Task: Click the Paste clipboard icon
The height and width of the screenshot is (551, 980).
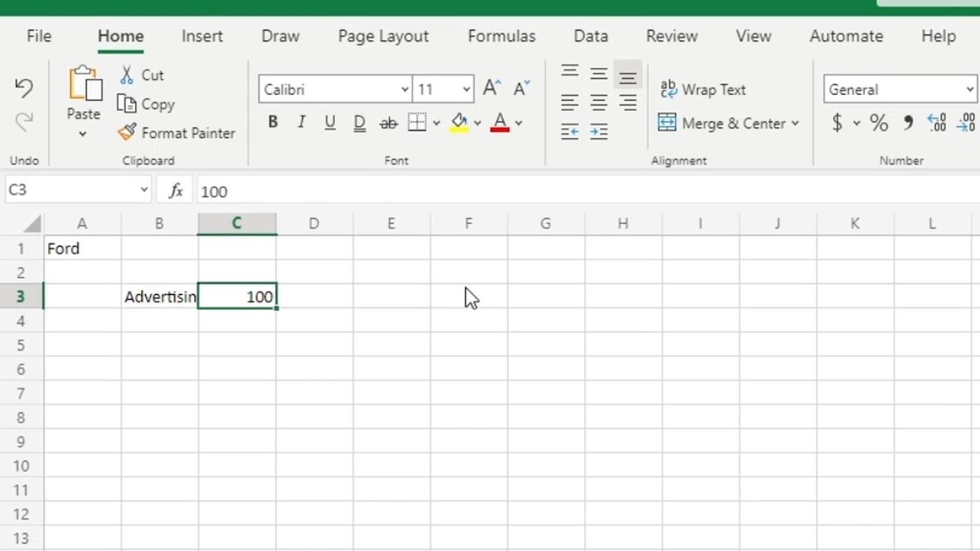Action: [x=85, y=84]
